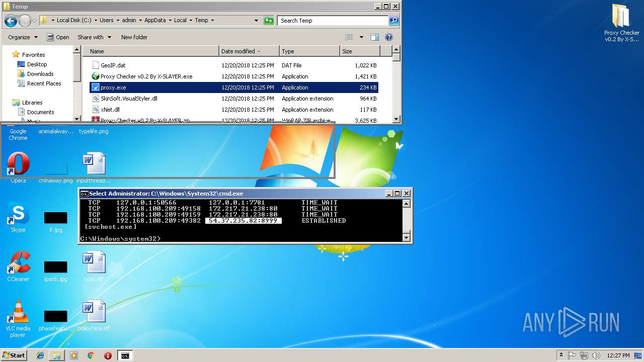
Task: Select the policyface.rtf desktop document
Action: (94, 316)
